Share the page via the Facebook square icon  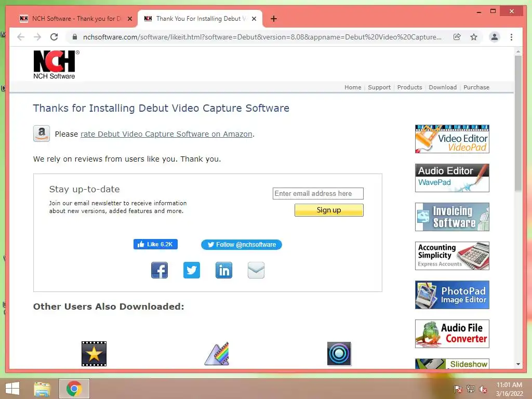(159, 270)
